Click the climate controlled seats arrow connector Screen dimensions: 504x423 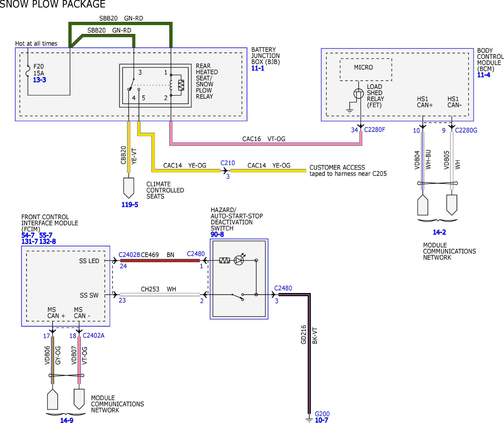click(129, 188)
